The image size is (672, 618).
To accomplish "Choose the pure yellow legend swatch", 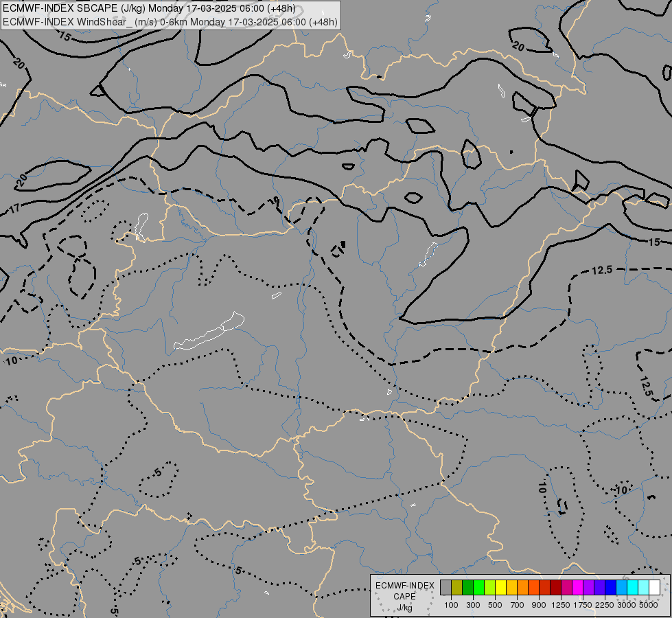I will pyautogui.click(x=500, y=588).
